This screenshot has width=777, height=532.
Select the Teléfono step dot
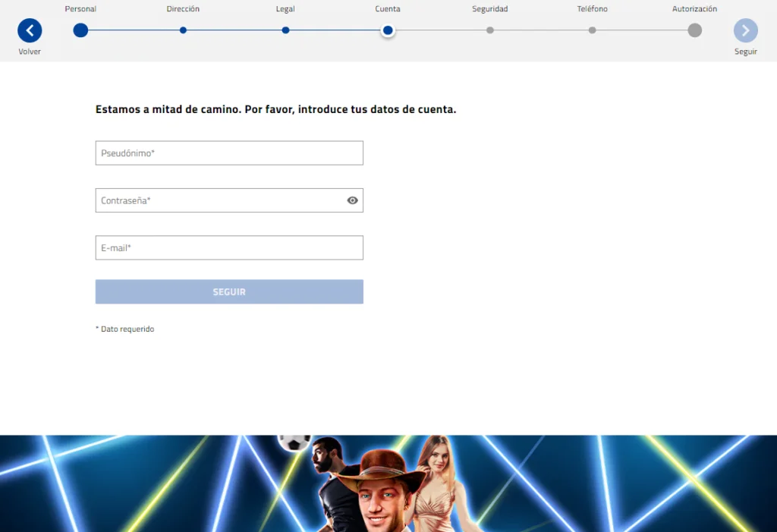(592, 30)
